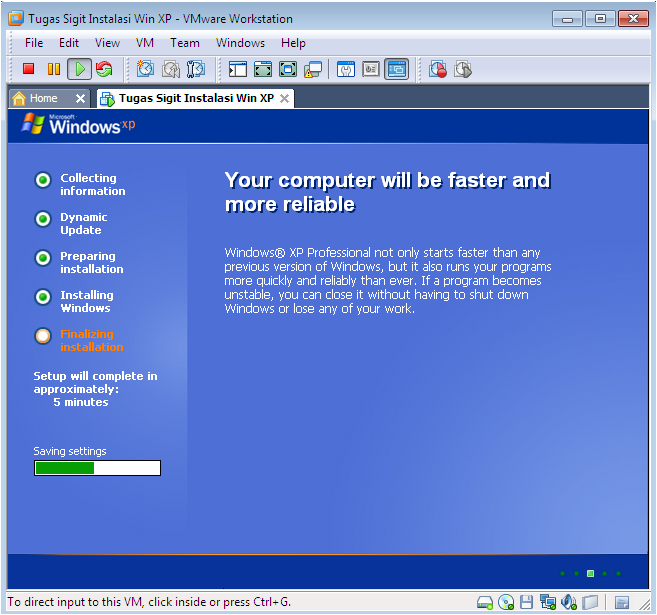Open the Team menu

coord(184,43)
